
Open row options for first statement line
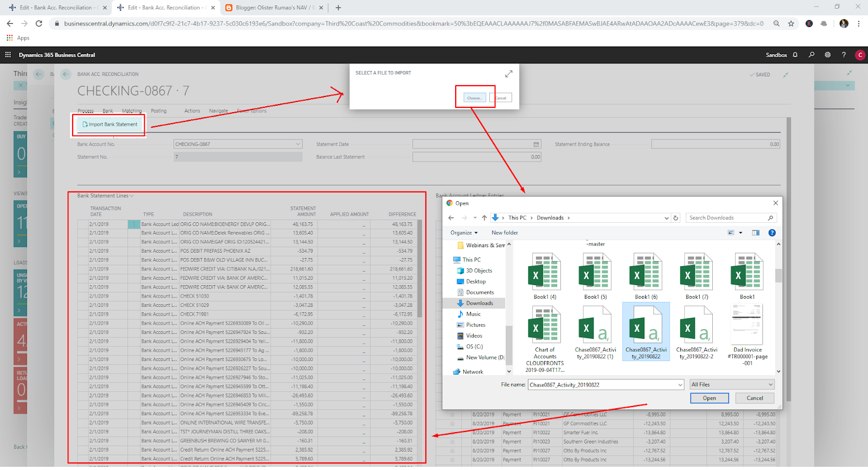click(x=134, y=224)
